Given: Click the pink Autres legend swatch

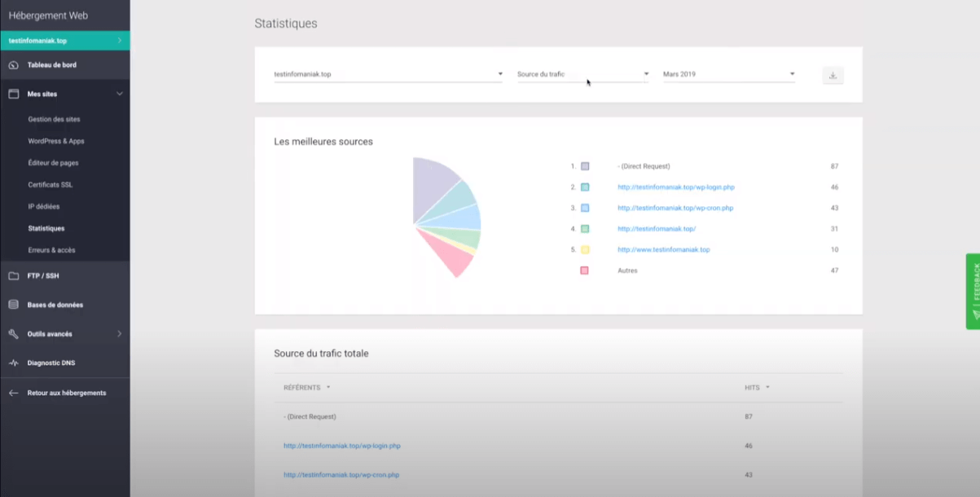Looking at the screenshot, I should coord(584,270).
